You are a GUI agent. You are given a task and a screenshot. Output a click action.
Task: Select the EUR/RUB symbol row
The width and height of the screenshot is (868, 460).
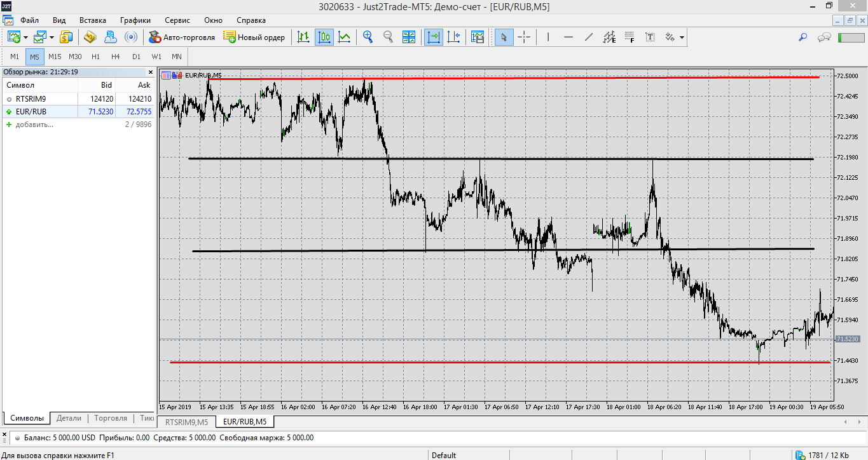(x=78, y=111)
